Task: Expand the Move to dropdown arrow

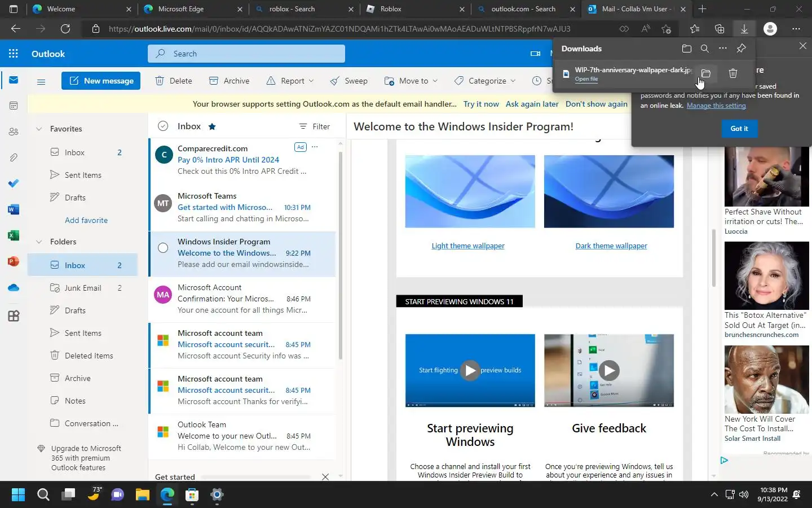Action: (x=435, y=81)
